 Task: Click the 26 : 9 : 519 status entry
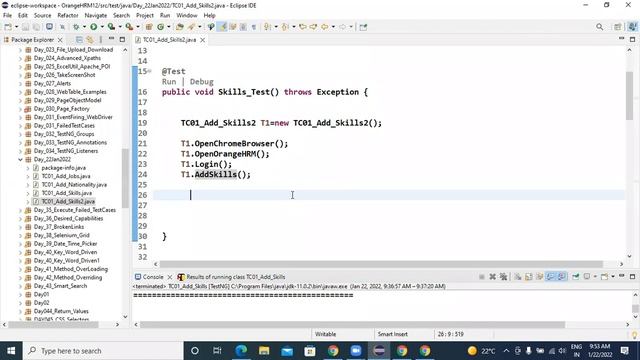(x=451, y=334)
